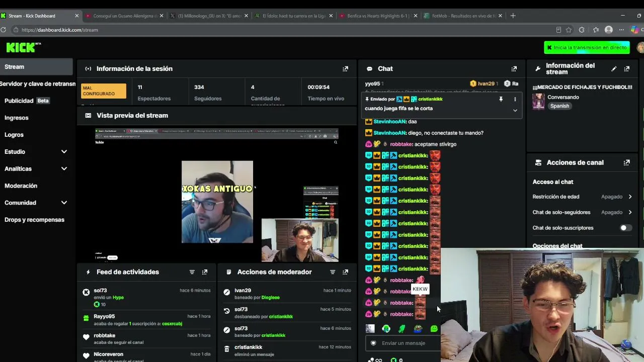The height and width of the screenshot is (362, 644).
Task: Click the stream preview video
Action: point(217,195)
